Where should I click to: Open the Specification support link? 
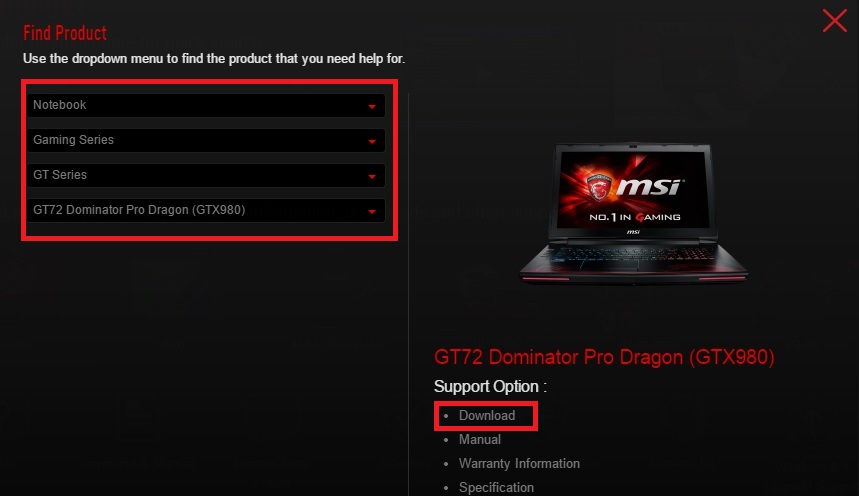[496, 488]
